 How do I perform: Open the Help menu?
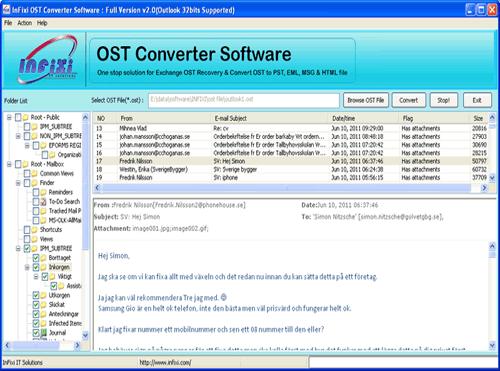click(x=42, y=23)
